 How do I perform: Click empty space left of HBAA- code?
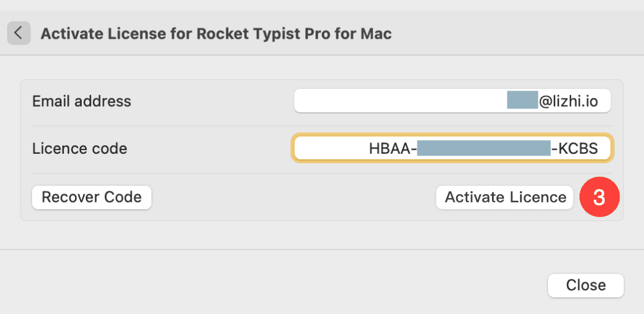(x=328, y=148)
